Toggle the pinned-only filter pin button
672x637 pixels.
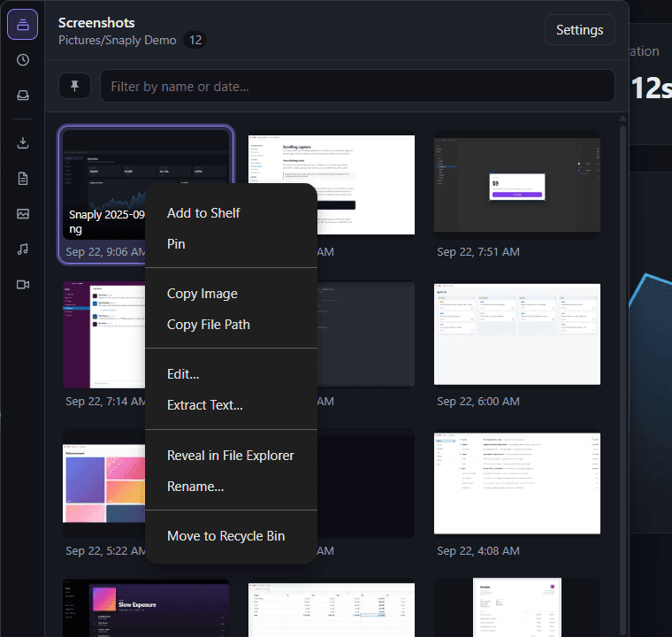[x=74, y=86]
